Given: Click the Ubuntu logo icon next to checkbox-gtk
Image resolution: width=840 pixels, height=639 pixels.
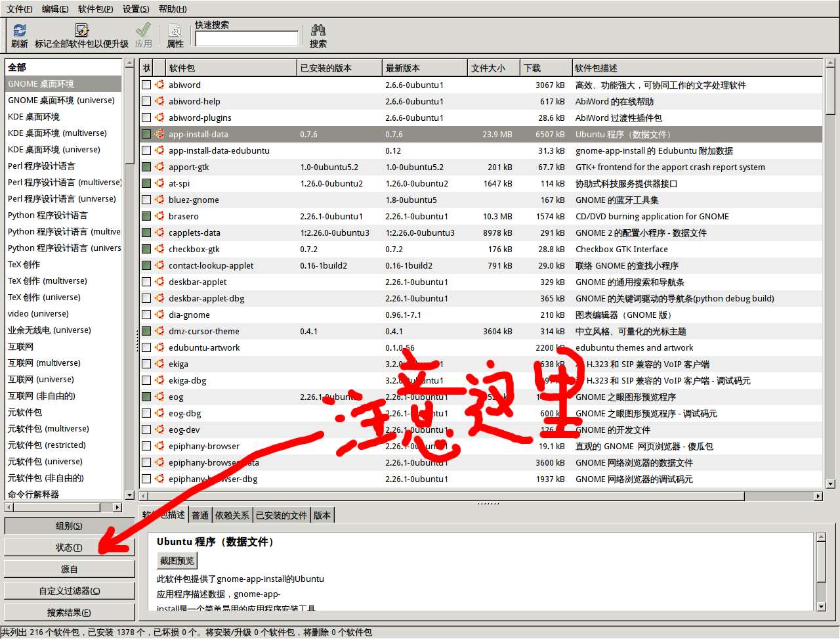Looking at the screenshot, I should pos(159,249).
